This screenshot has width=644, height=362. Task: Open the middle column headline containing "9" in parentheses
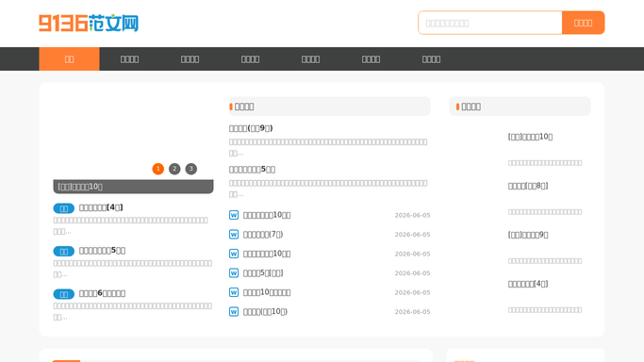point(251,128)
